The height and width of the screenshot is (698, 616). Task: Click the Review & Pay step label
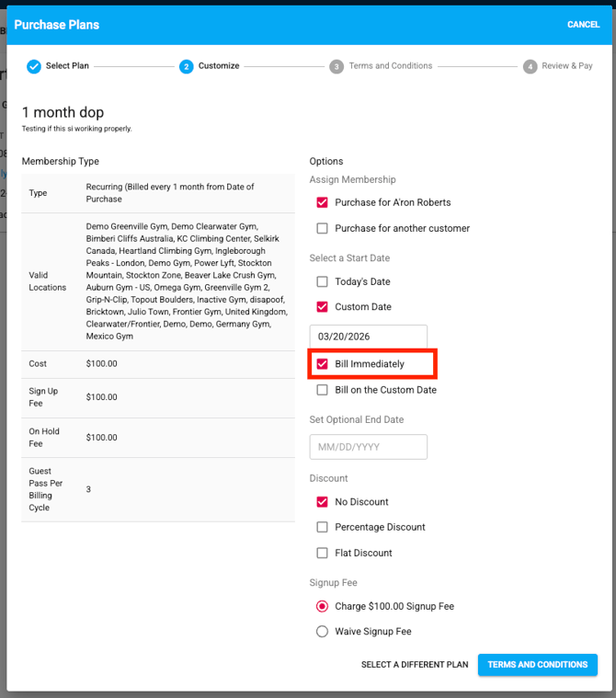pyautogui.click(x=567, y=66)
